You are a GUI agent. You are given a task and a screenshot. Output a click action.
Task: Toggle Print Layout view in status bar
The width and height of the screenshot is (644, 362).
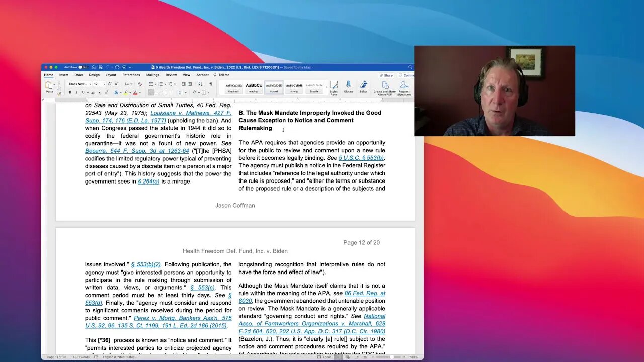click(339, 357)
